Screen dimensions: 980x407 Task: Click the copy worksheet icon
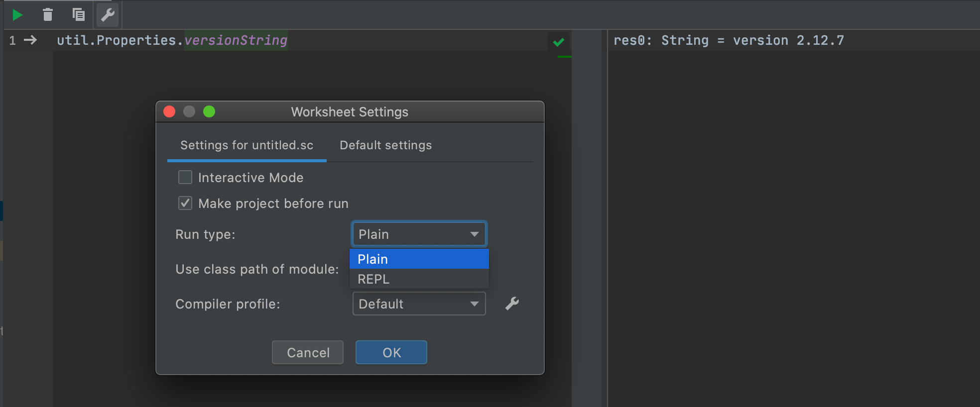[78, 15]
